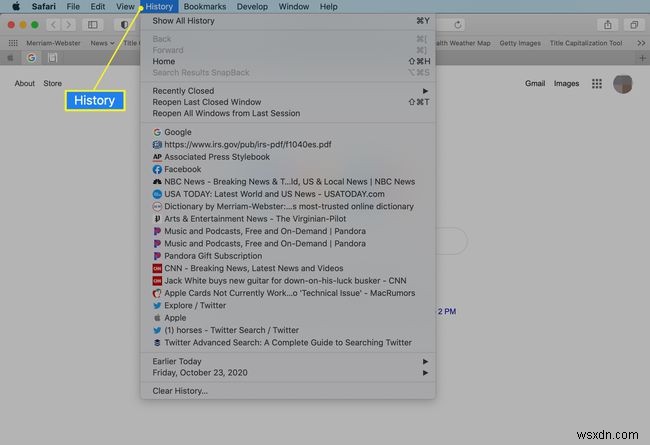Choose Clear History…
Viewport: 650px width, 445px height.
tap(288, 391)
